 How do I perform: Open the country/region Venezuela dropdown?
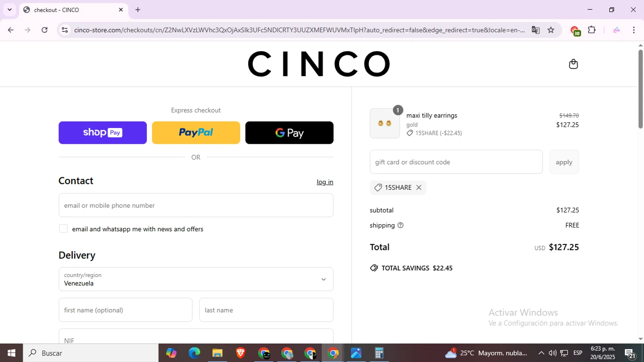(x=196, y=279)
